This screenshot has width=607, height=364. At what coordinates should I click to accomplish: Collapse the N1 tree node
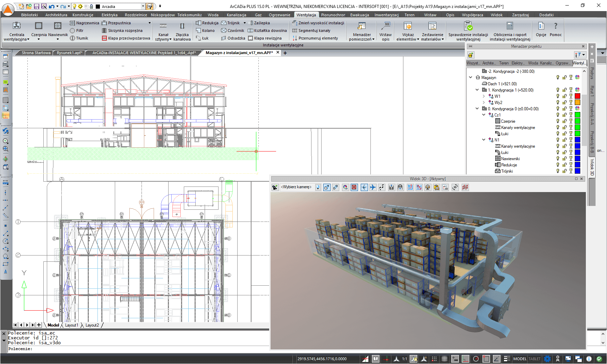[x=484, y=140]
